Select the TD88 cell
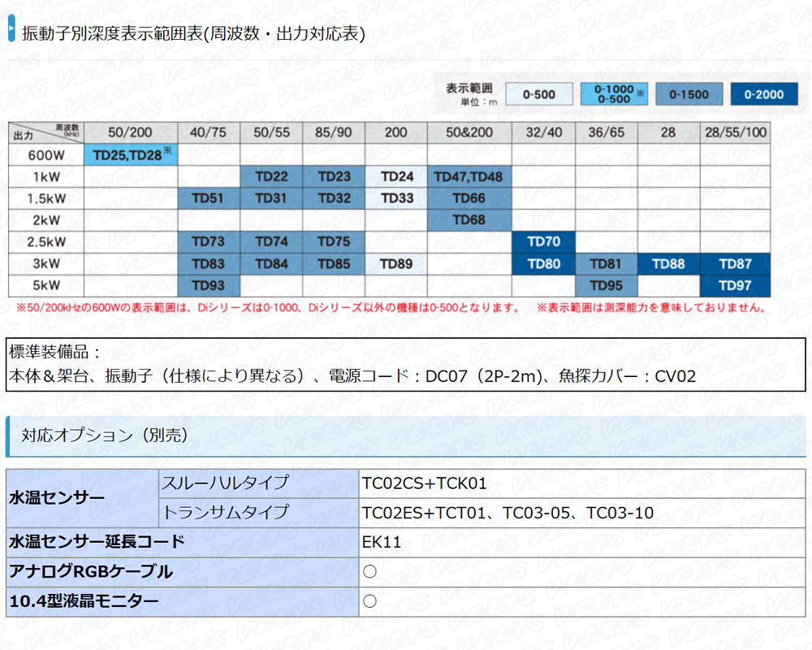Image resolution: width=812 pixels, height=650 pixels. point(668,264)
